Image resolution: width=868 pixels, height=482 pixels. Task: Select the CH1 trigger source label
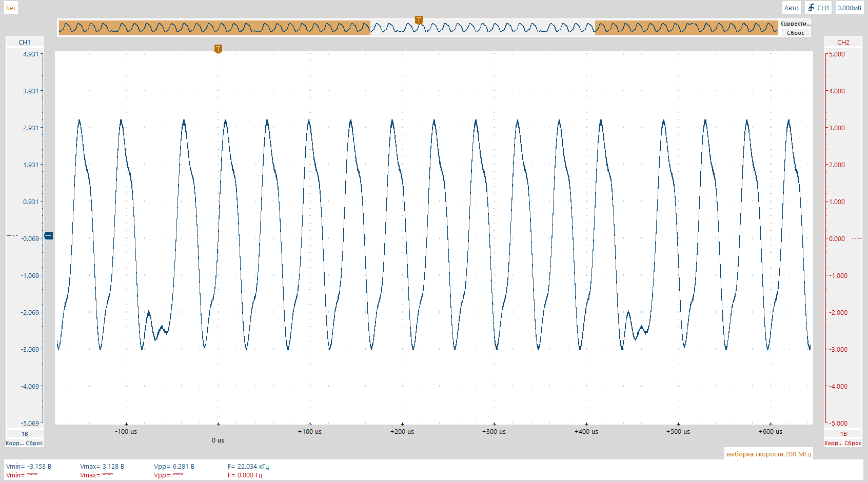tap(823, 8)
